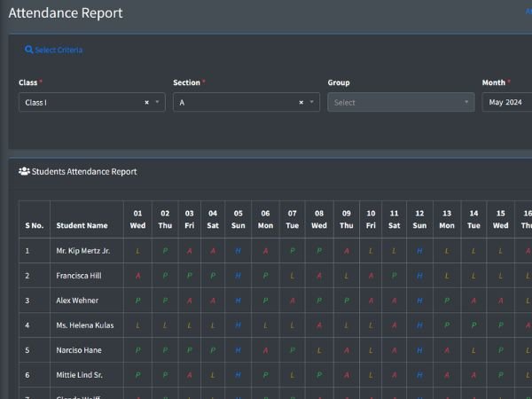
Task: Click Mittie Lind Sr.'s 09 Thu absent mark
Action: pos(347,375)
